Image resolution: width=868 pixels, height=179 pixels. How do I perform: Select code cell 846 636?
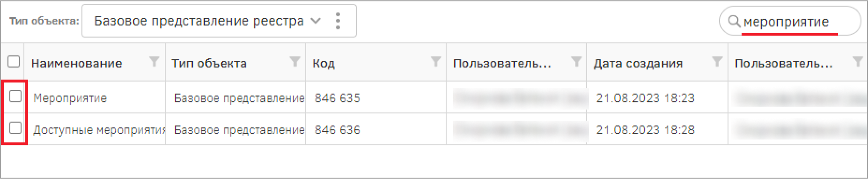(338, 130)
